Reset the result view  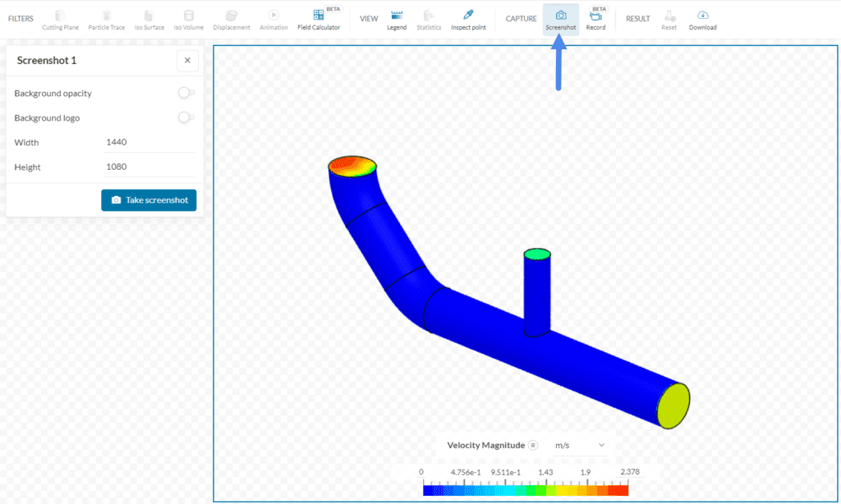[669, 18]
